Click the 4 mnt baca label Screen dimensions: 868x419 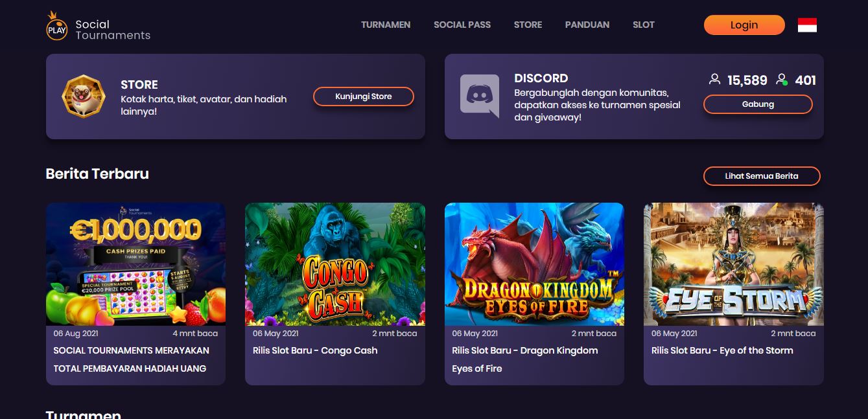pos(195,334)
